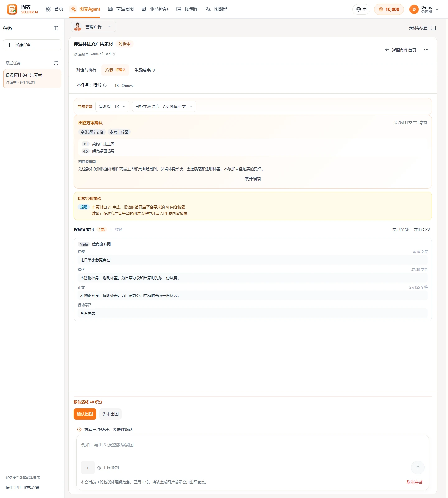Copy the 对话编号 with the copy icon

(x=114, y=54)
